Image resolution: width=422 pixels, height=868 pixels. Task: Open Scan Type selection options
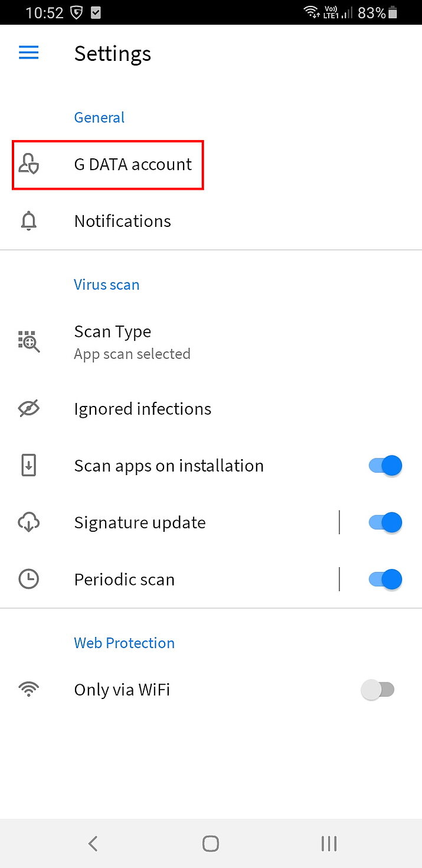[x=132, y=342]
